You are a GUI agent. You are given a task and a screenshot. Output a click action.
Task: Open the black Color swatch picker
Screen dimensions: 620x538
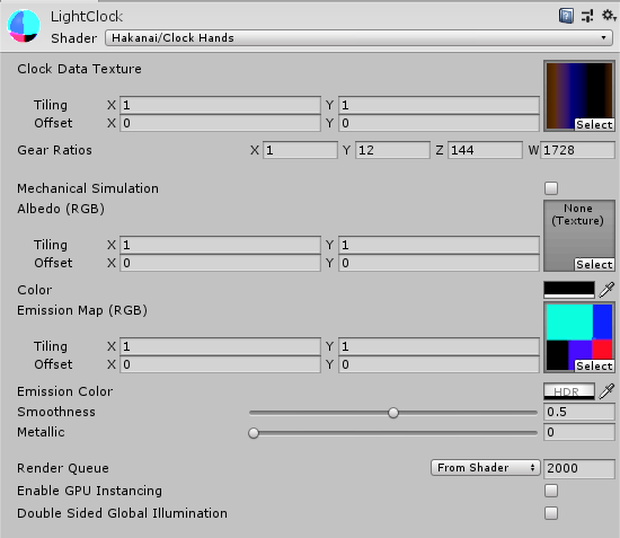pyautogui.click(x=569, y=290)
